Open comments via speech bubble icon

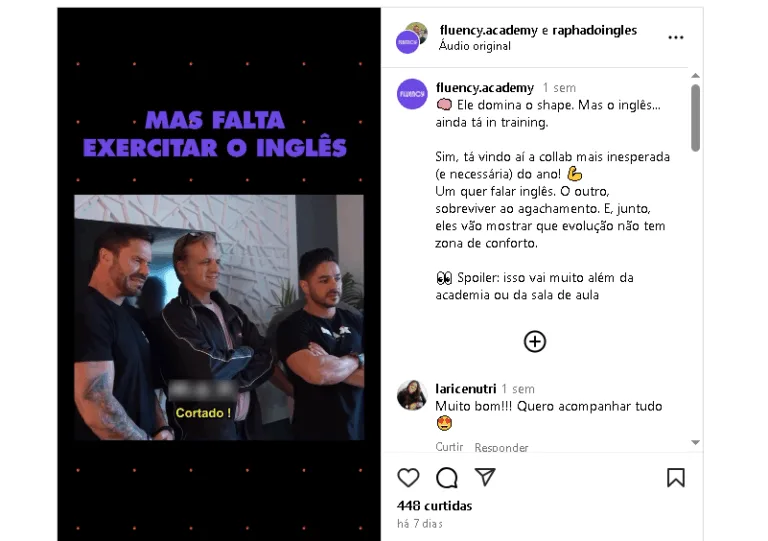(x=447, y=477)
